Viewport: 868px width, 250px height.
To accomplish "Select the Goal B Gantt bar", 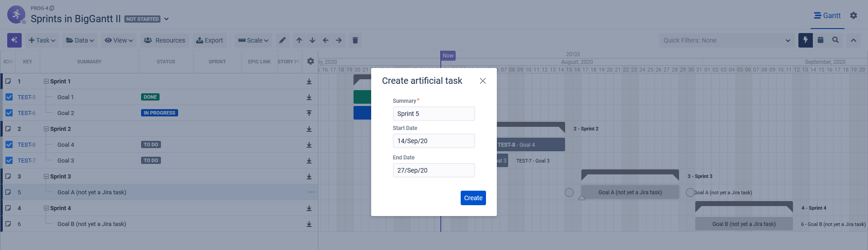I will coord(744,224).
